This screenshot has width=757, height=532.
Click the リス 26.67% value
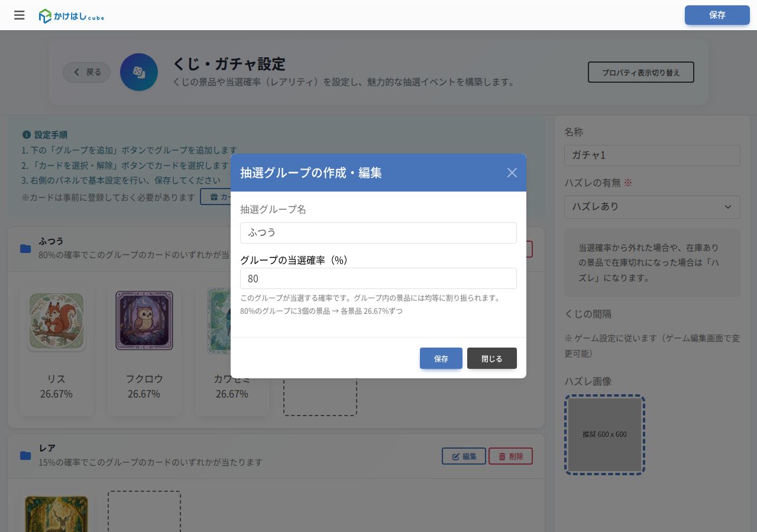(56, 394)
